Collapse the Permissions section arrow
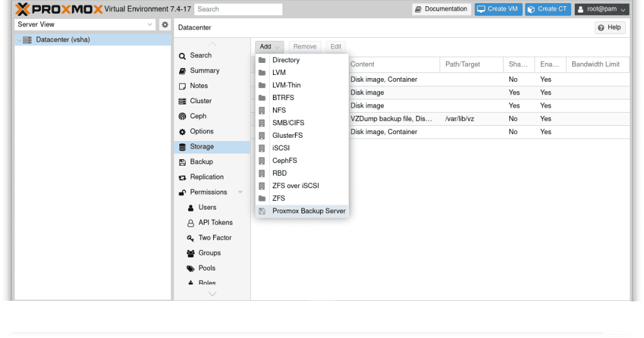Image resolution: width=644 pixels, height=338 pixels. pos(240,193)
